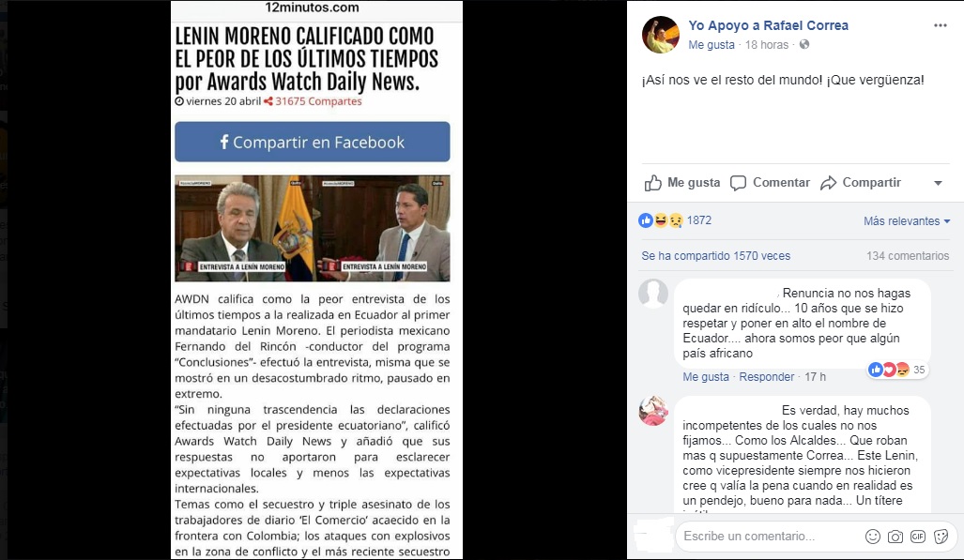Image resolution: width=964 pixels, height=560 pixels.
Task: Attach a photo with the camera icon
Action: click(x=895, y=536)
